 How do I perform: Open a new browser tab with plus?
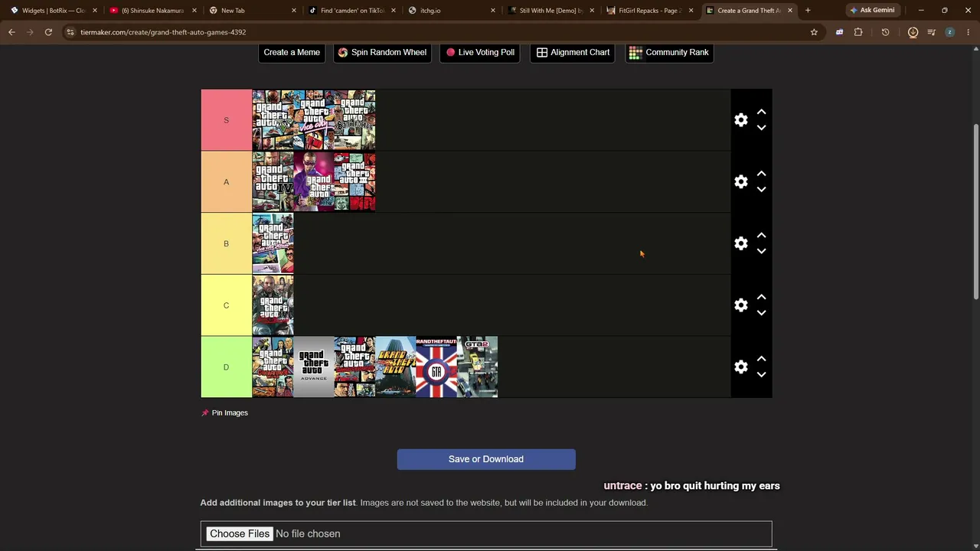point(808,11)
